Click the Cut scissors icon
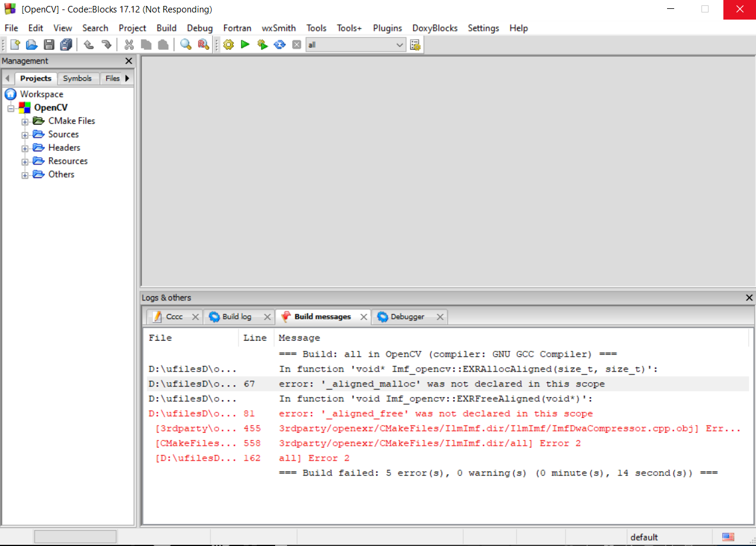756x546 pixels. 129,45
